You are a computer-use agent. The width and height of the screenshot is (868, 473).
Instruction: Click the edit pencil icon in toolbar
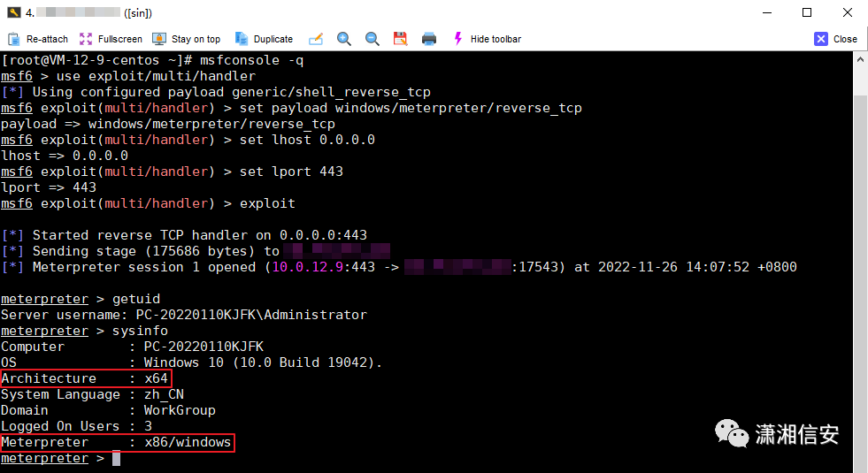316,39
